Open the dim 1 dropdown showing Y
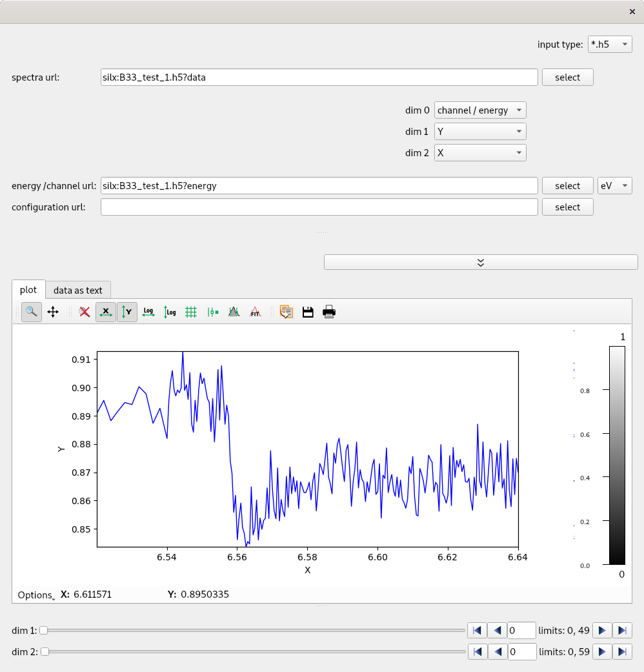Viewport: 644px width, 672px height. [480, 132]
